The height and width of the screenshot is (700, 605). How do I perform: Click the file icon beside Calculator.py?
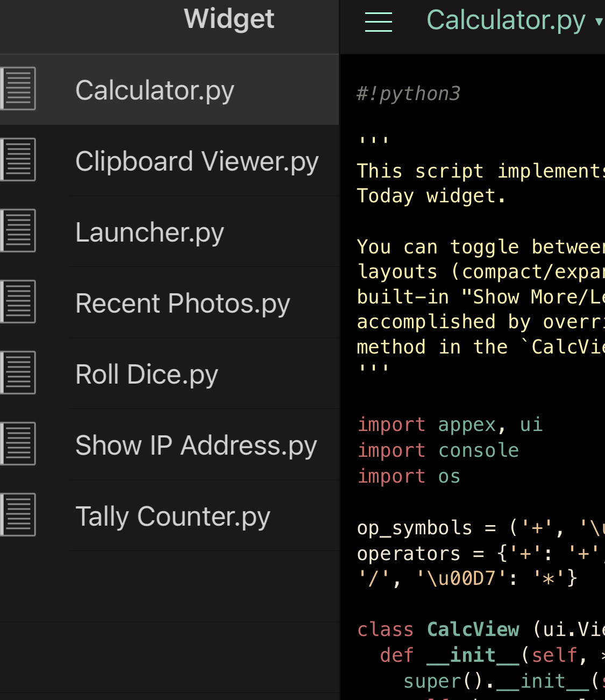(x=18, y=89)
